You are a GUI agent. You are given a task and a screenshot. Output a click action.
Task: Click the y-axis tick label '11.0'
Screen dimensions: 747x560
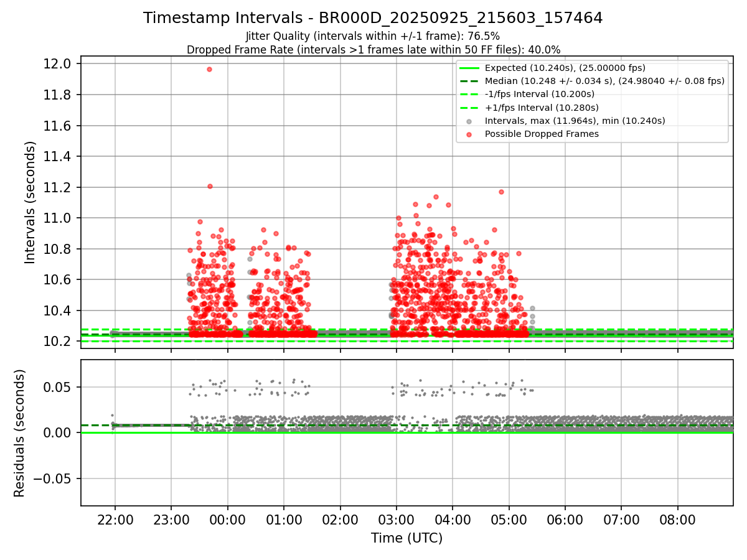[57, 218]
